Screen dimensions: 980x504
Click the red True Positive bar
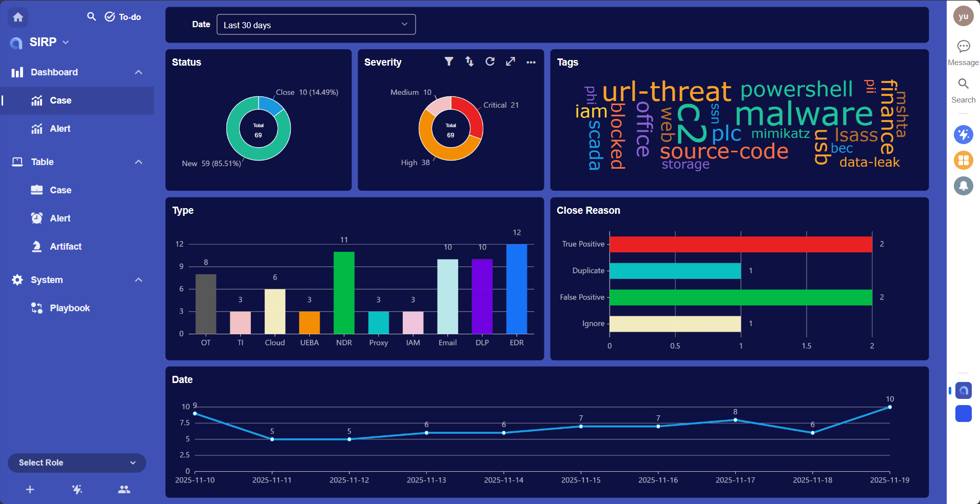[x=740, y=244]
